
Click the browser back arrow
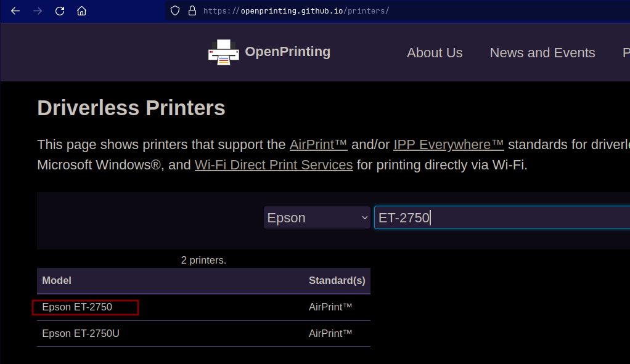coord(15,11)
